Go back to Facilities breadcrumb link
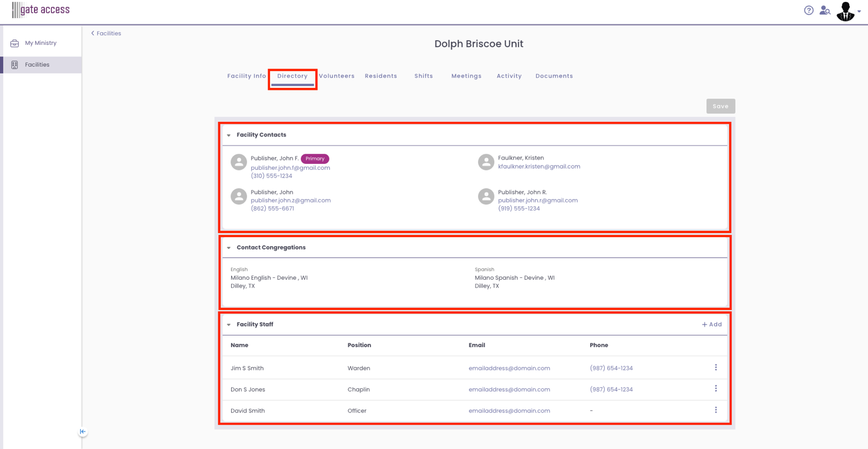The image size is (868, 449). 106,33
